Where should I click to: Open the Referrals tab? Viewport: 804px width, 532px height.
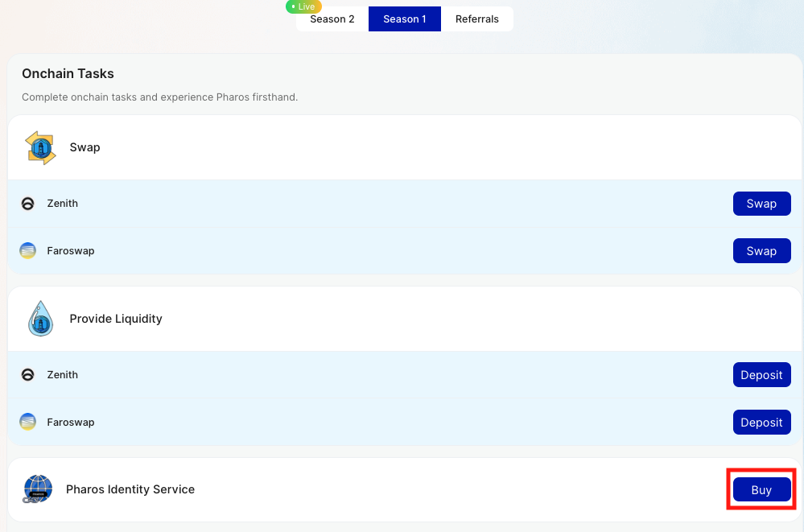pos(476,19)
